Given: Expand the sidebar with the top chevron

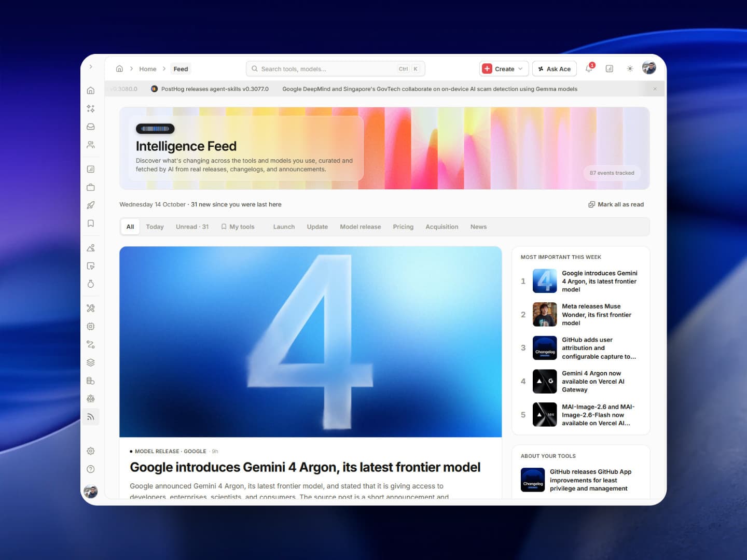Looking at the screenshot, I should [x=91, y=67].
